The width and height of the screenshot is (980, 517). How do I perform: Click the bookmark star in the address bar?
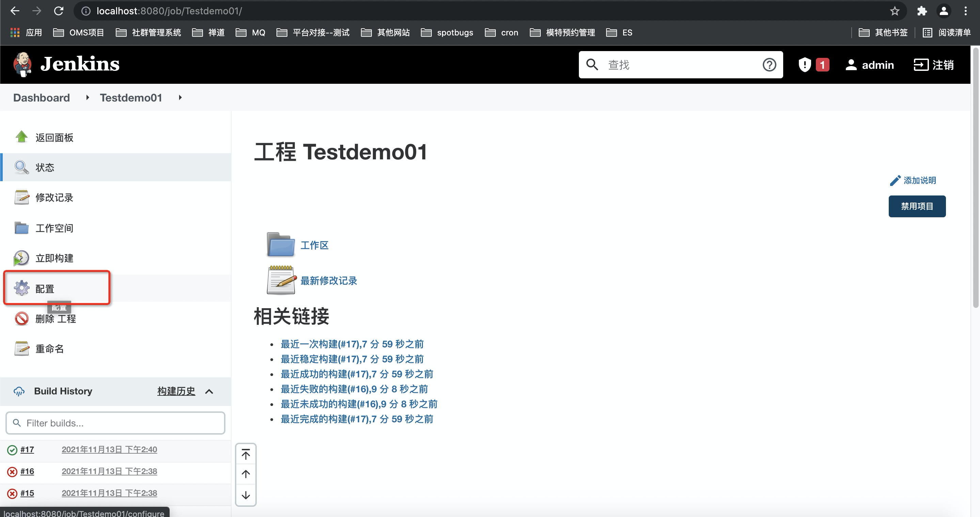895,11
